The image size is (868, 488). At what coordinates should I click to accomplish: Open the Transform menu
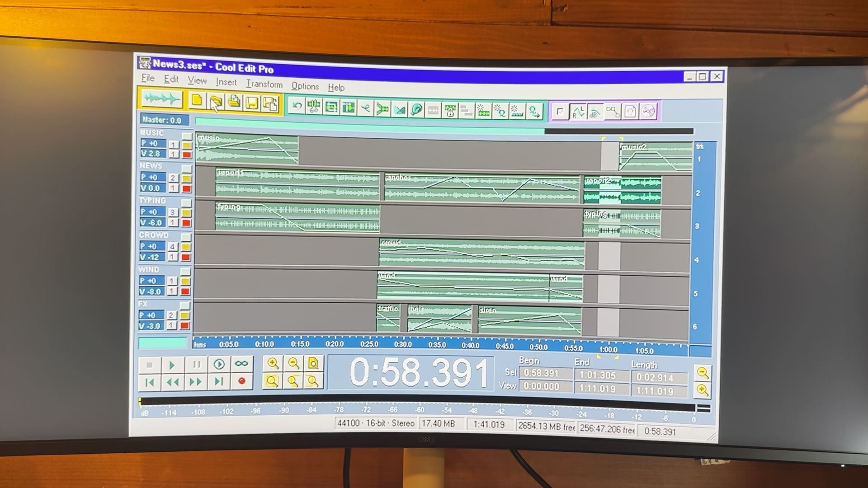click(264, 84)
